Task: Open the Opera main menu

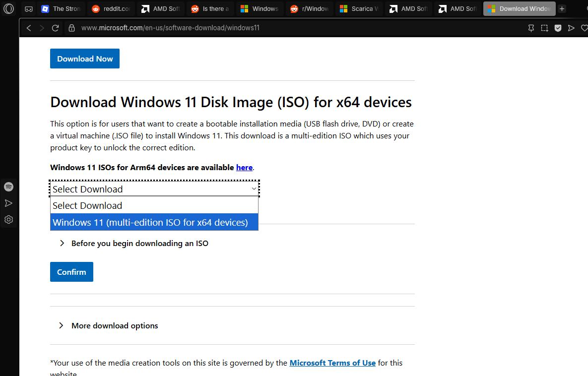Action: 9,8
